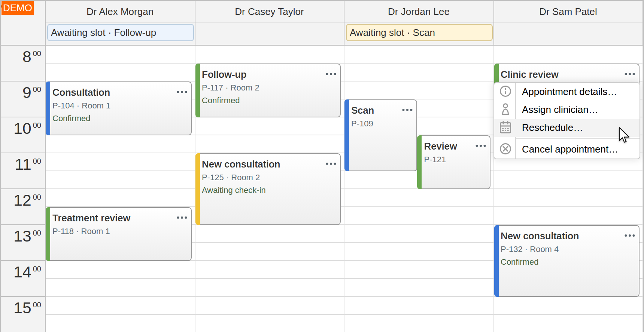Click the three-dot menu on Clinic review
The height and width of the screenshot is (332, 644).
[x=630, y=74]
